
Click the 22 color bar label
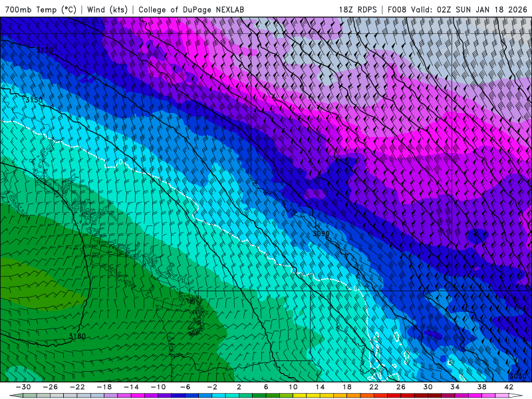(x=374, y=387)
